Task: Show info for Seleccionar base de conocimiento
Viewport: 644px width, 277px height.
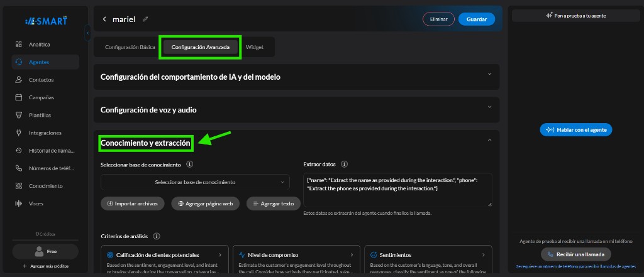Action: tap(189, 164)
